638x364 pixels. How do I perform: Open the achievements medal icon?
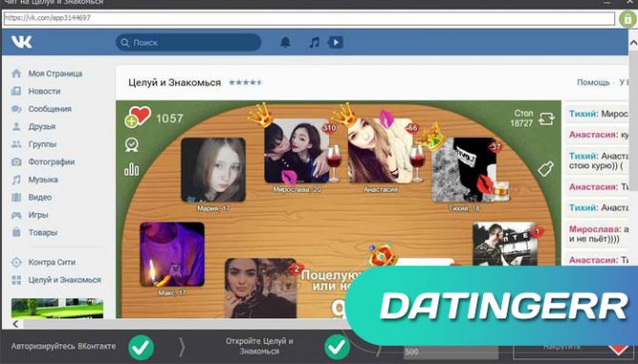pyautogui.click(x=132, y=144)
